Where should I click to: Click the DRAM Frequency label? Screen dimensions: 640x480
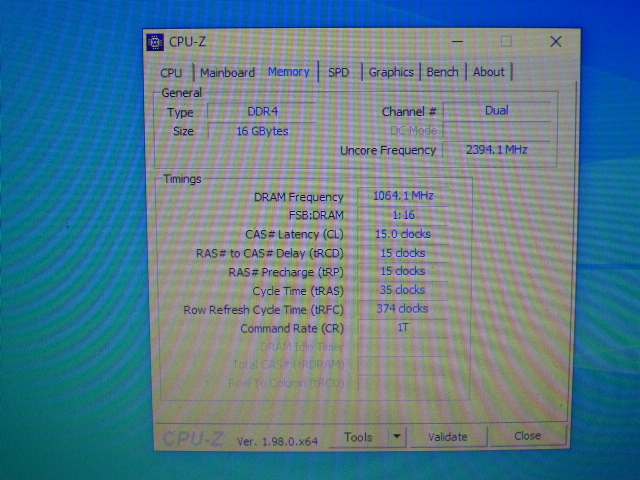click(x=298, y=197)
